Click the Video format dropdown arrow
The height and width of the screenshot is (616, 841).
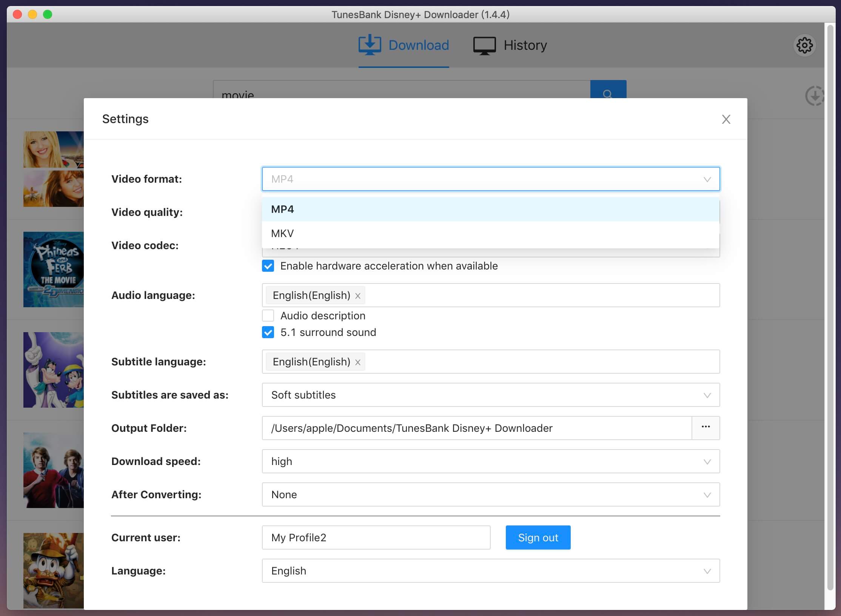[707, 179]
